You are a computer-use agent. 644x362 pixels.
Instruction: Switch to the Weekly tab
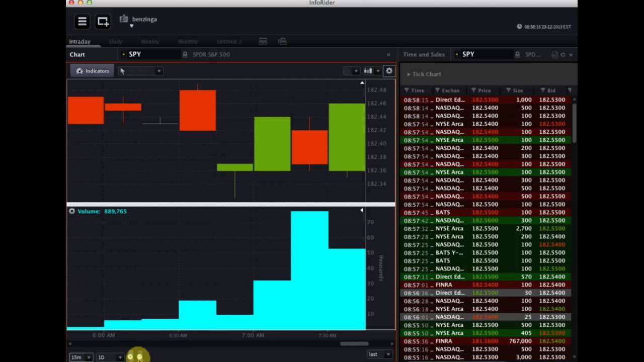[x=150, y=42]
